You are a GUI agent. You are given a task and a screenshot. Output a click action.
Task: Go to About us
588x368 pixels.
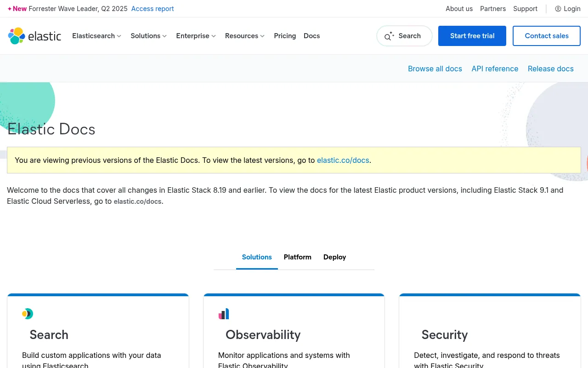(459, 9)
